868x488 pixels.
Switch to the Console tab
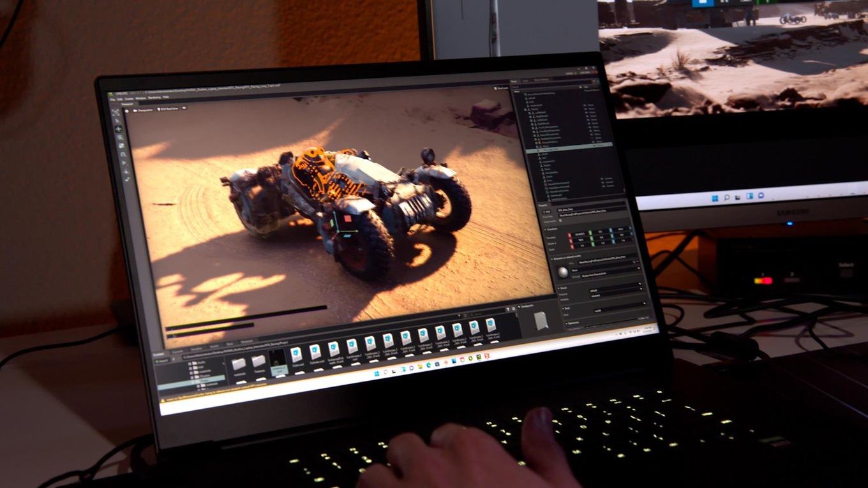tap(178, 351)
